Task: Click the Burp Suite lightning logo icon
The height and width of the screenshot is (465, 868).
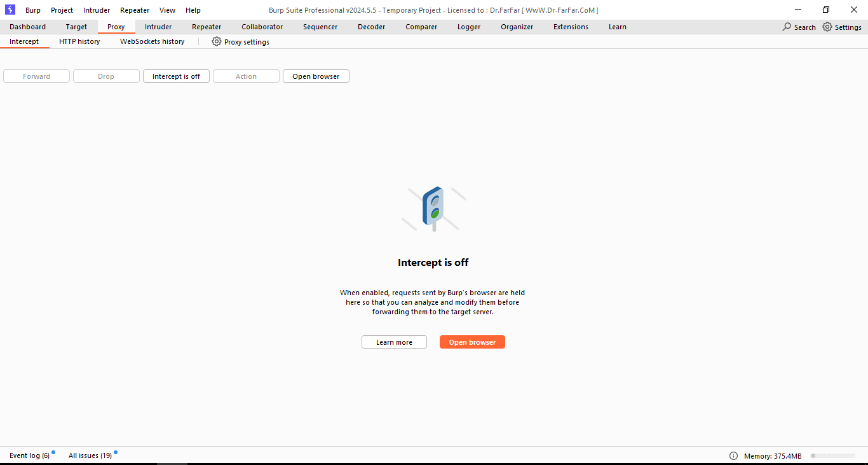Action: click(x=10, y=10)
